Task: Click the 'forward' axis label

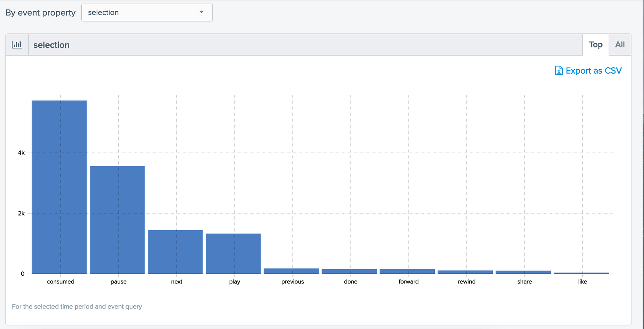Action: pyautogui.click(x=409, y=281)
